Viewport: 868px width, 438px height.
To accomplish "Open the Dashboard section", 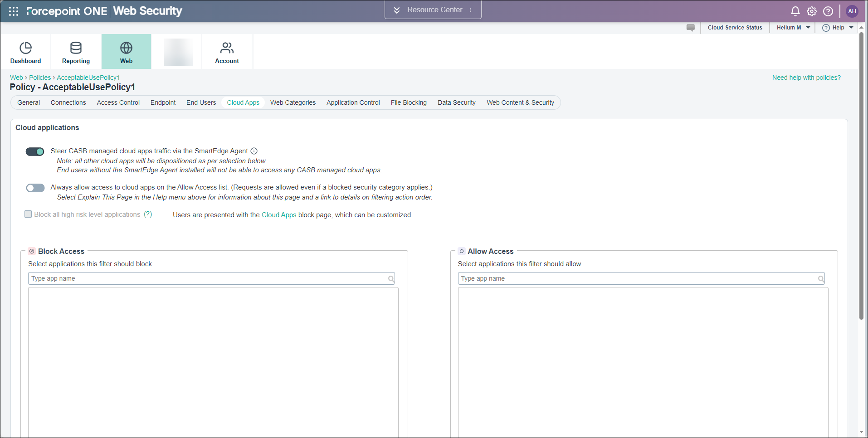I will 25,52.
